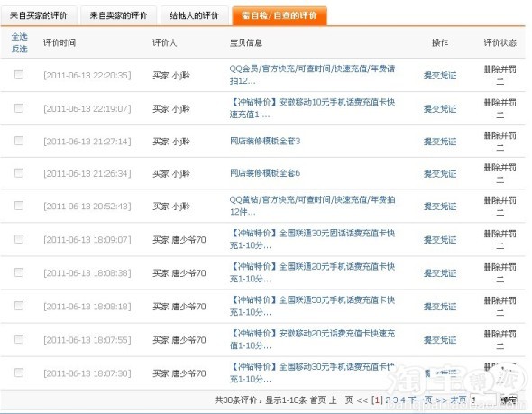Open the 来自买家的评价 tab
The width and height of the screenshot is (532, 414).
39,15
